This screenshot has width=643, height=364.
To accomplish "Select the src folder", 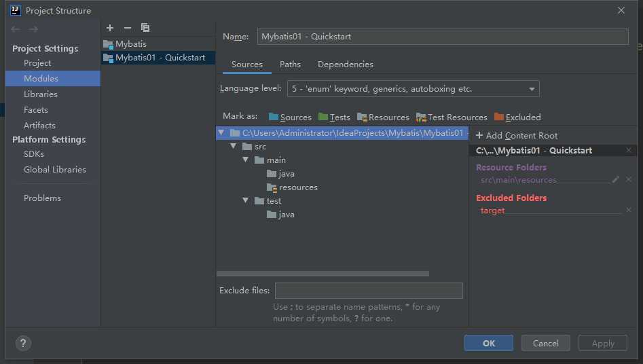I will [x=254, y=146].
